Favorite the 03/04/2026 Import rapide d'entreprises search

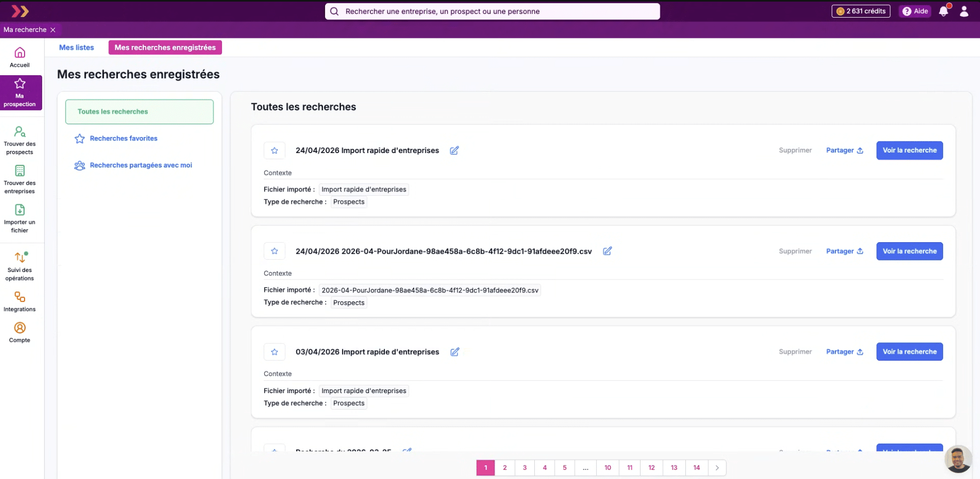coord(274,352)
